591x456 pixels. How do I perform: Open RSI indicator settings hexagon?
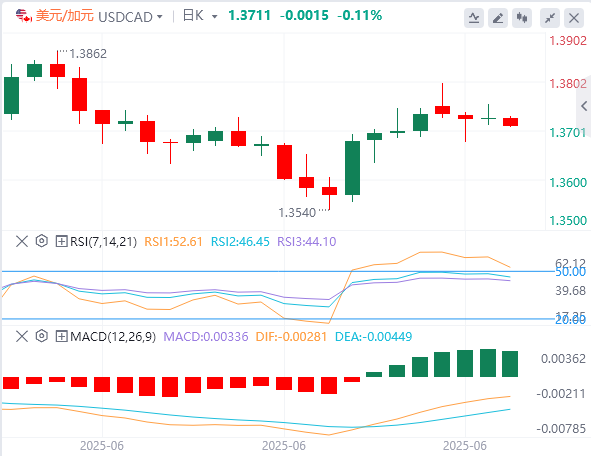click(41, 241)
